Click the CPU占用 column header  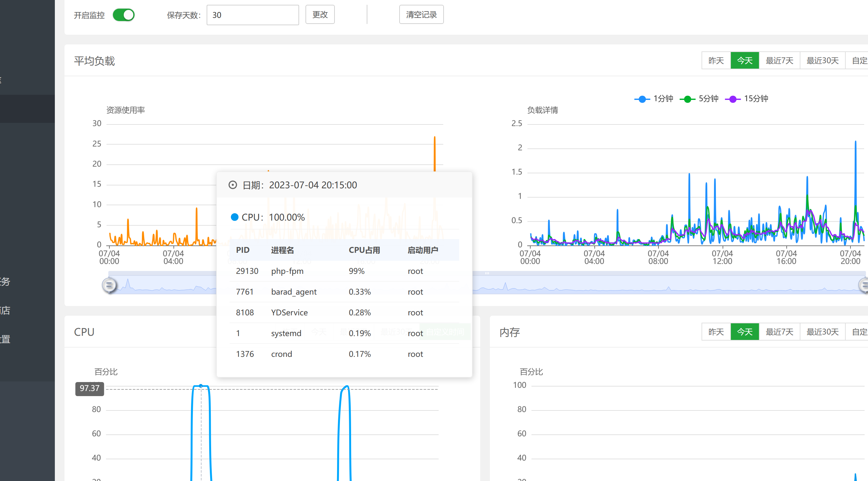pos(364,250)
